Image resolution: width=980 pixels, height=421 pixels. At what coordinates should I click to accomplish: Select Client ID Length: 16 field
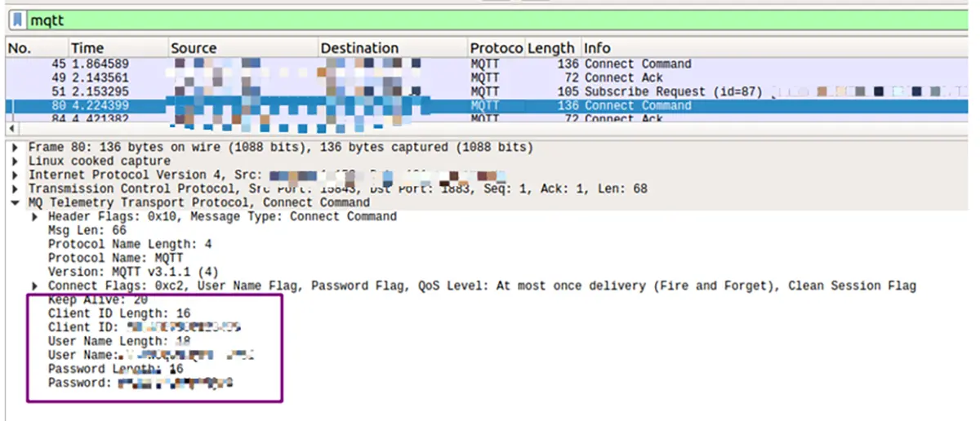tap(119, 314)
